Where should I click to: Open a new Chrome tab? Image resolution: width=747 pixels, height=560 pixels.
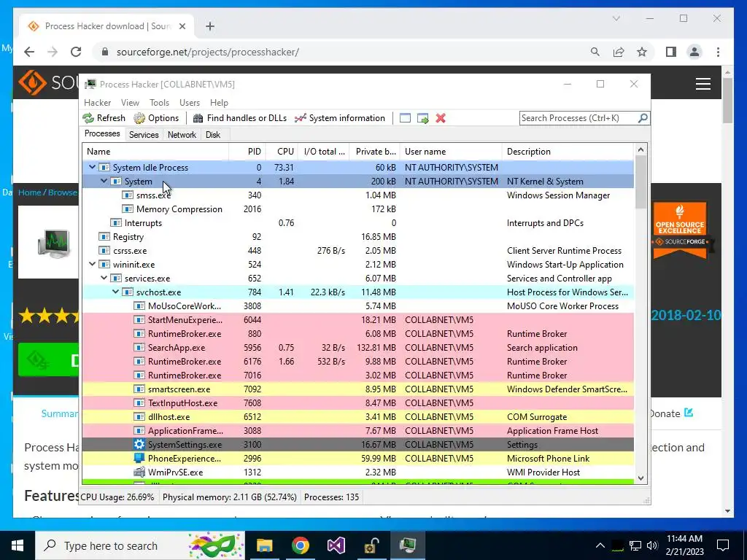pos(210,26)
